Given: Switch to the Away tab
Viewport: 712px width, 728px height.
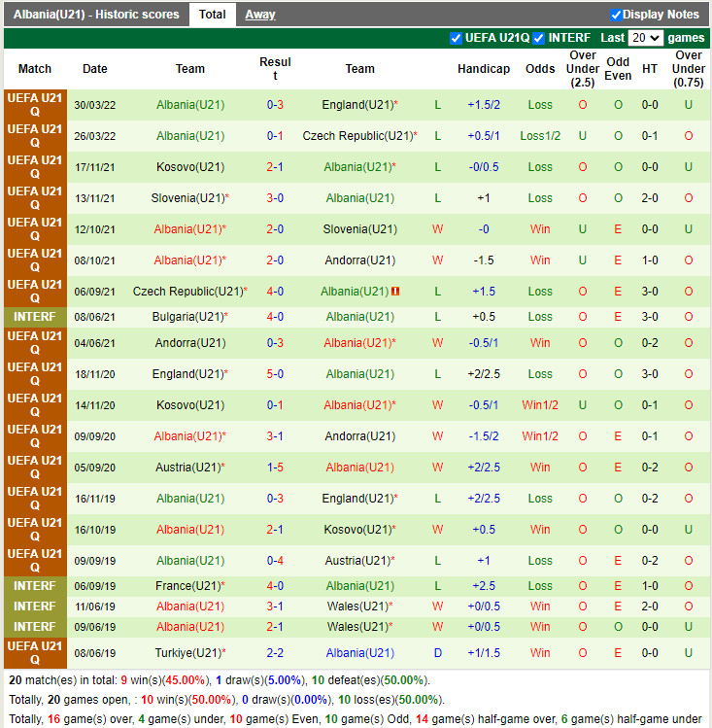Looking at the screenshot, I should click(259, 15).
